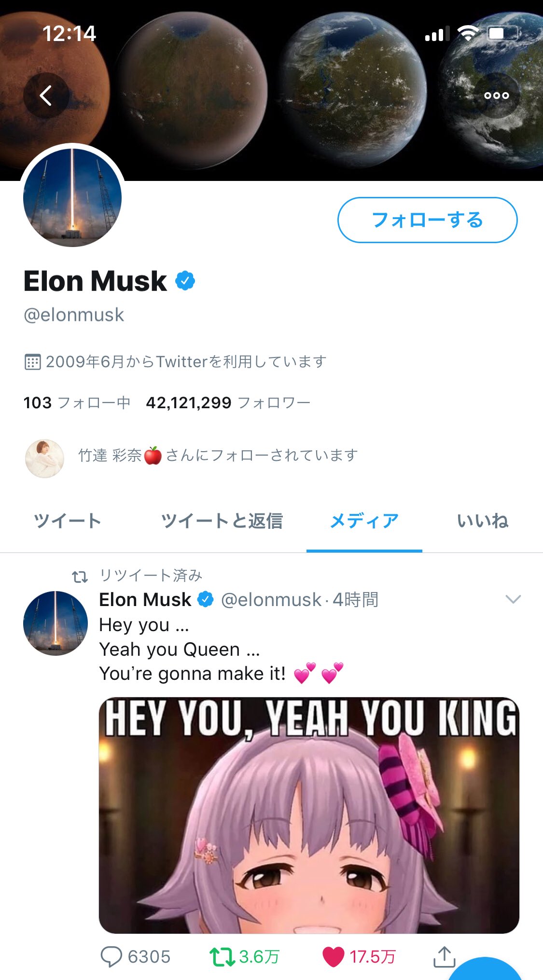The image size is (543, 980).
Task: Tap the reply comment bubble icon
Action: (x=111, y=956)
